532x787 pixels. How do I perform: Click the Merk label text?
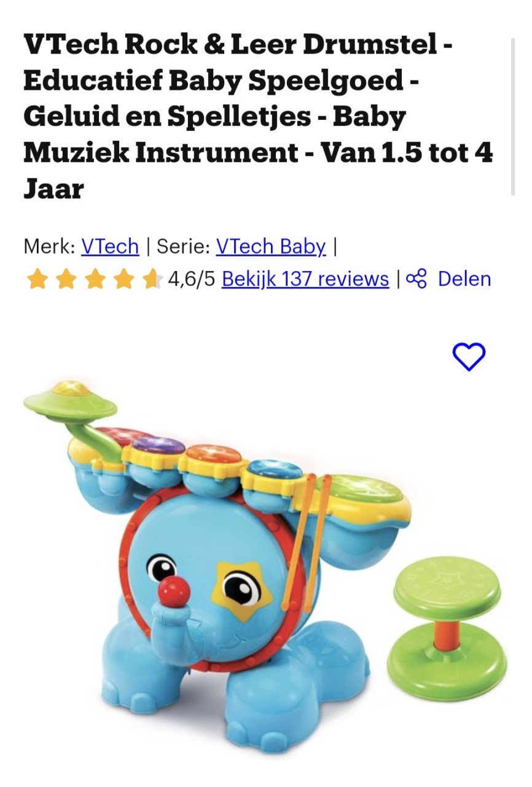pyautogui.click(x=49, y=247)
